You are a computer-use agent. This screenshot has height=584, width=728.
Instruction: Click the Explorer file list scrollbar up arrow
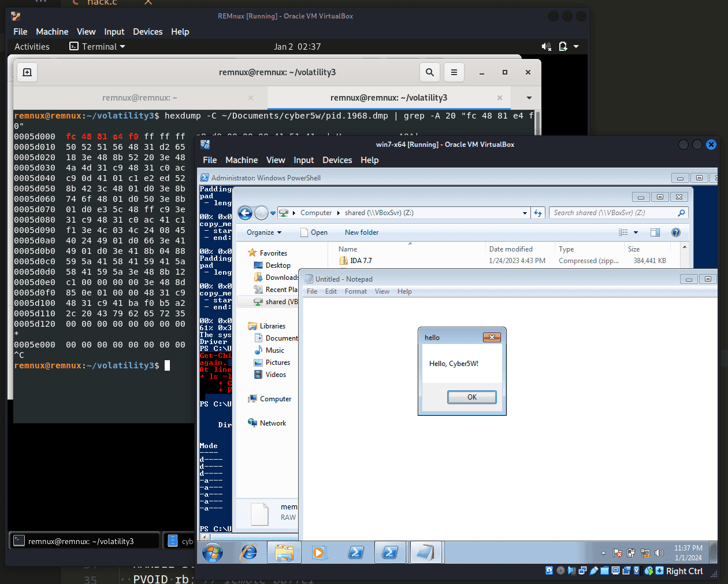point(685,247)
